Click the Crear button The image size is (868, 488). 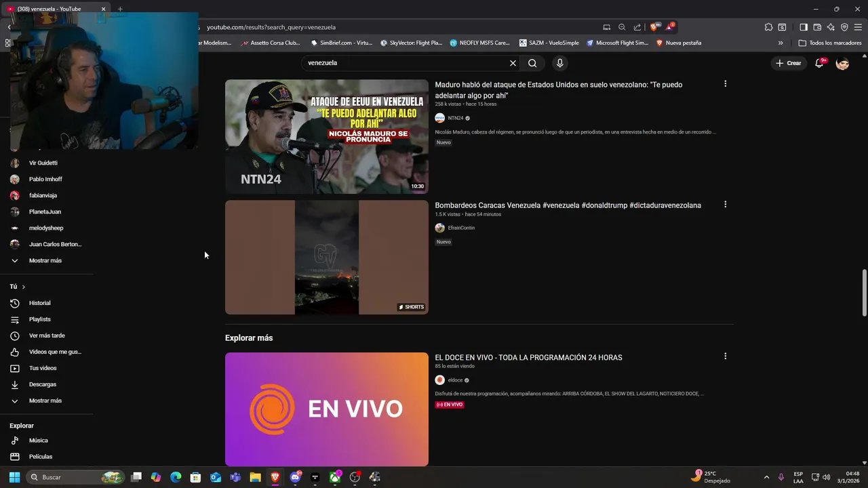(788, 63)
